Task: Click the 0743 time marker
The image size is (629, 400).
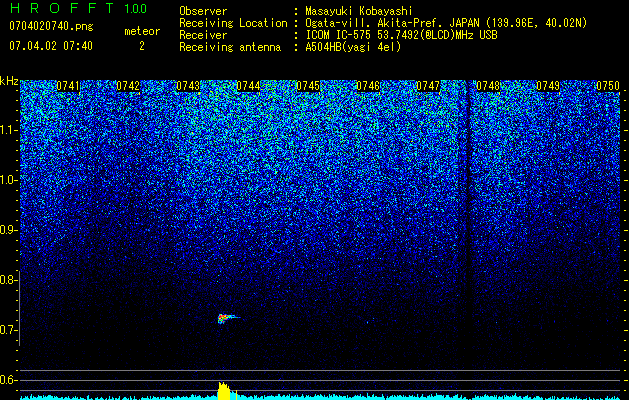Action: click(188, 86)
